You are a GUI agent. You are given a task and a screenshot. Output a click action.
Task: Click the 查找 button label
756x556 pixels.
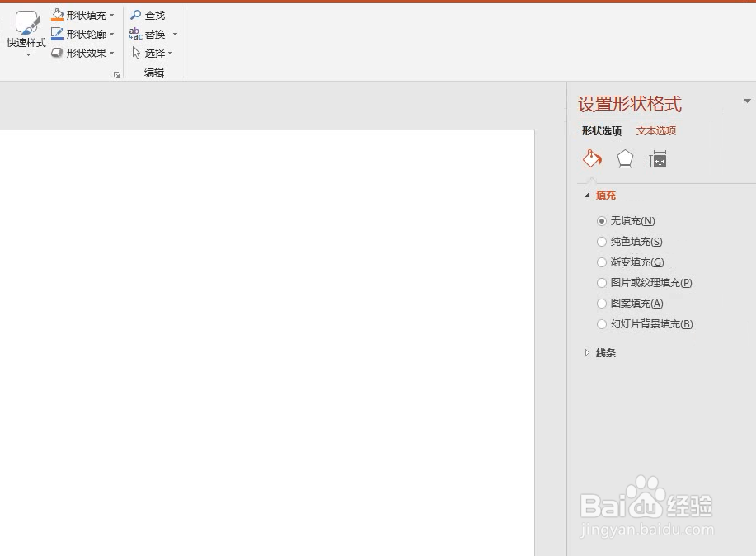[x=155, y=16]
